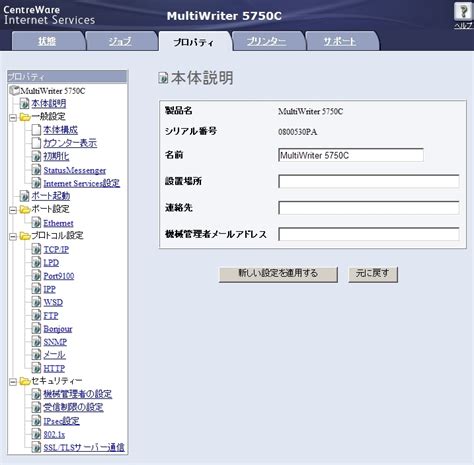Click 新しい設定を適用する button
This screenshot has width=474, height=465.
click(278, 274)
